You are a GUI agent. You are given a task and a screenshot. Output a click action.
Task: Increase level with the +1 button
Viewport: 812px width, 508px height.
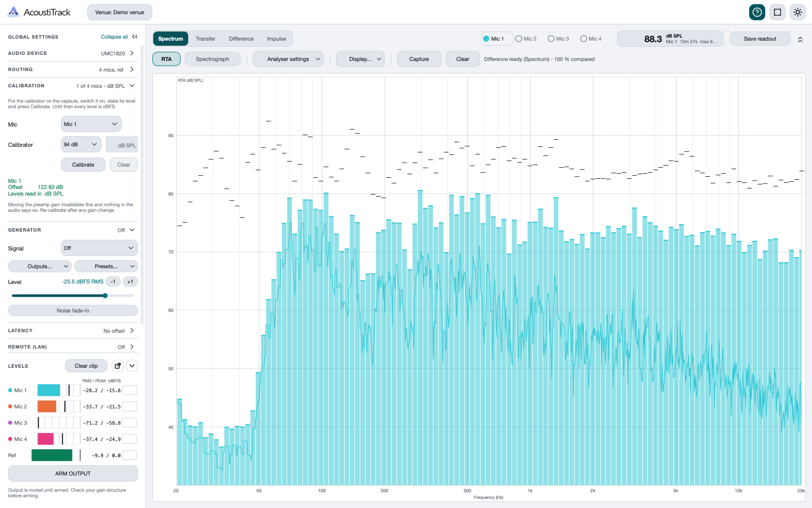[x=130, y=281]
